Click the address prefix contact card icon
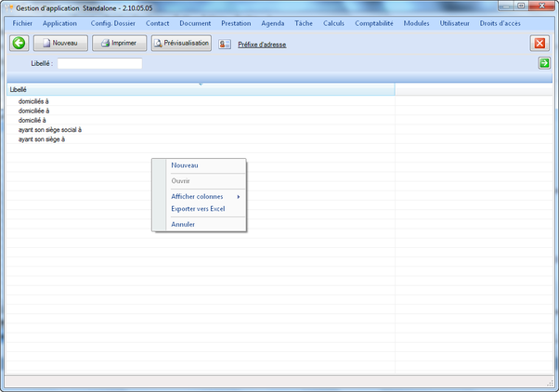Image resolution: width=559 pixels, height=392 pixels. point(225,44)
